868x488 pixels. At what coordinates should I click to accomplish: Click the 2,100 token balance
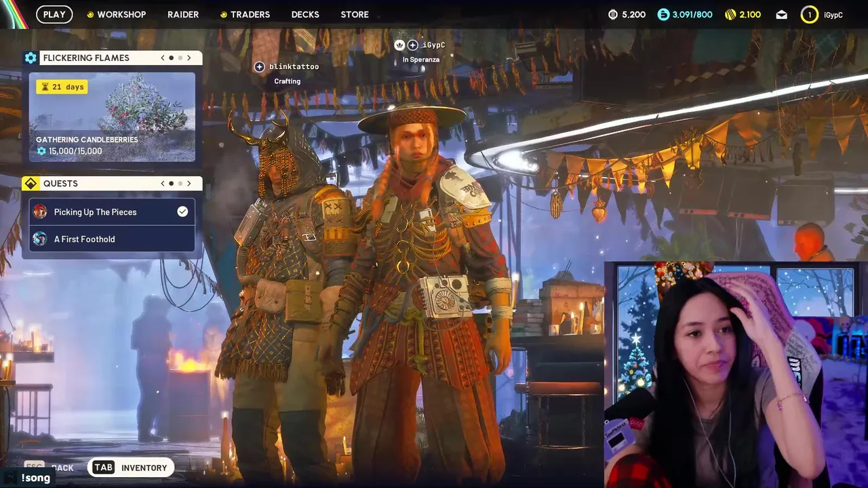750,14
